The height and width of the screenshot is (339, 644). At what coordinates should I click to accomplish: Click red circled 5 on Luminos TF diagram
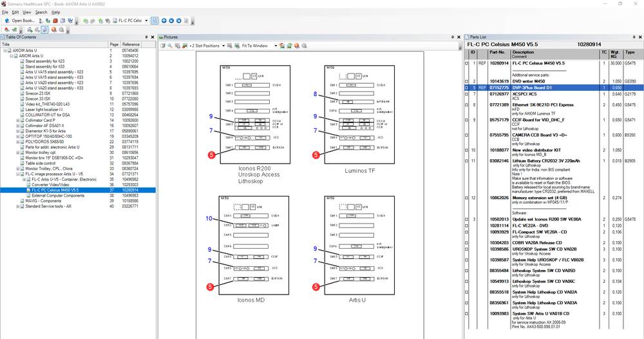tap(316, 155)
